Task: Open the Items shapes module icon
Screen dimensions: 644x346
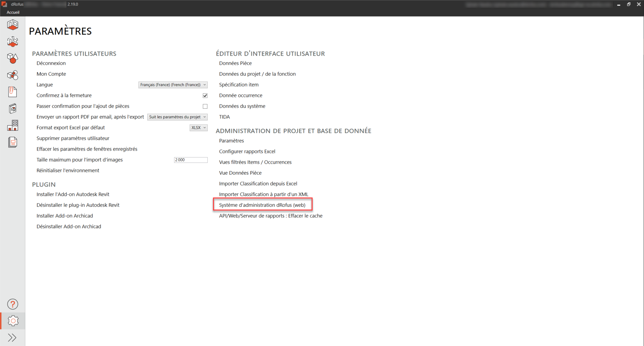Action: pyautogui.click(x=13, y=58)
